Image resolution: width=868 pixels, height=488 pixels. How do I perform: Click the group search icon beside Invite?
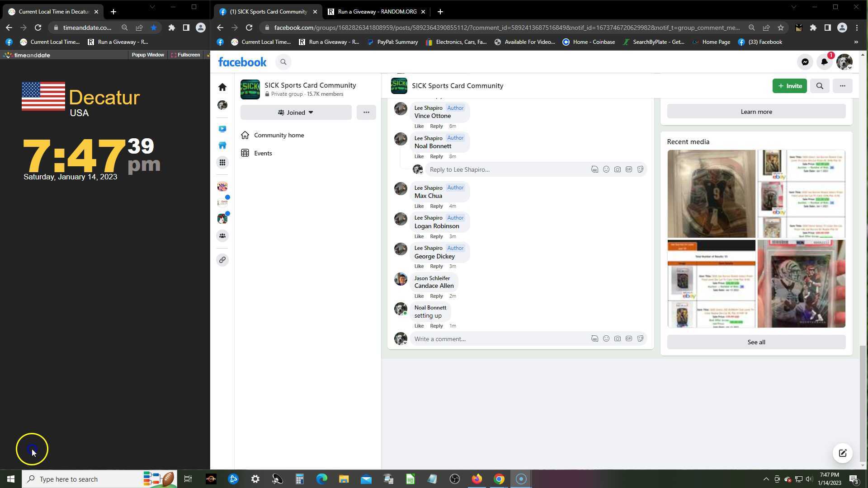tap(820, 86)
